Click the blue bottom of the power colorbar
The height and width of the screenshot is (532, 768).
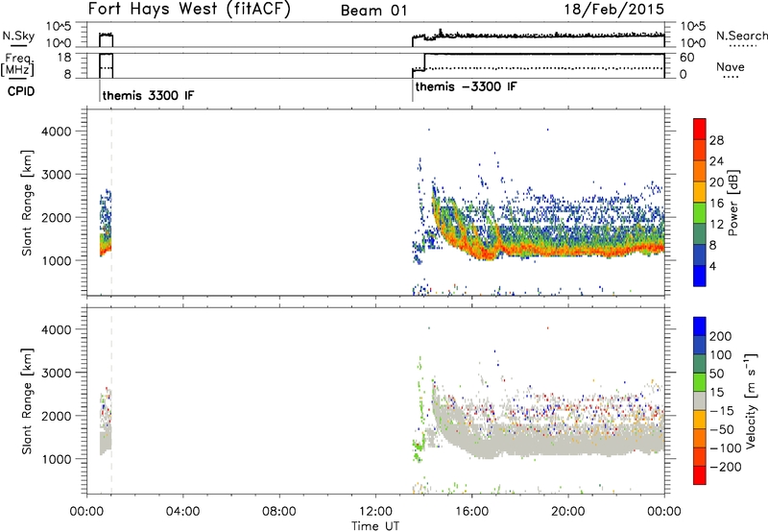(700, 276)
